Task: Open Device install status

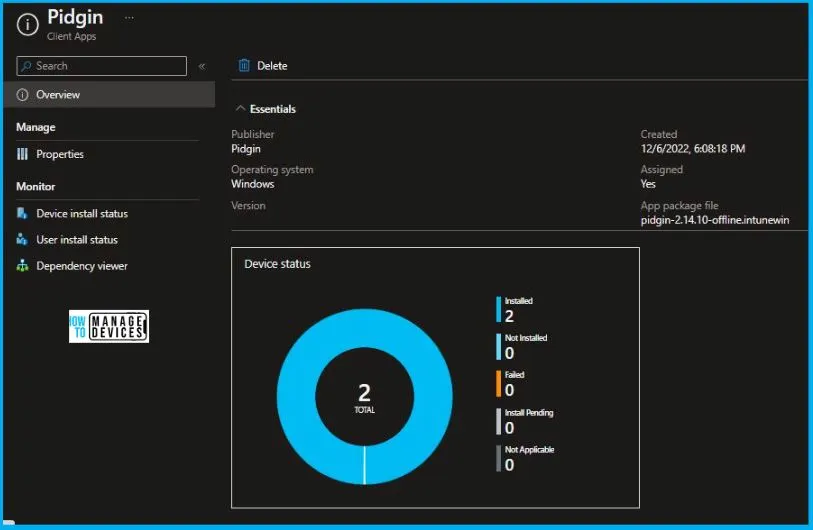Action: pyautogui.click(x=81, y=214)
